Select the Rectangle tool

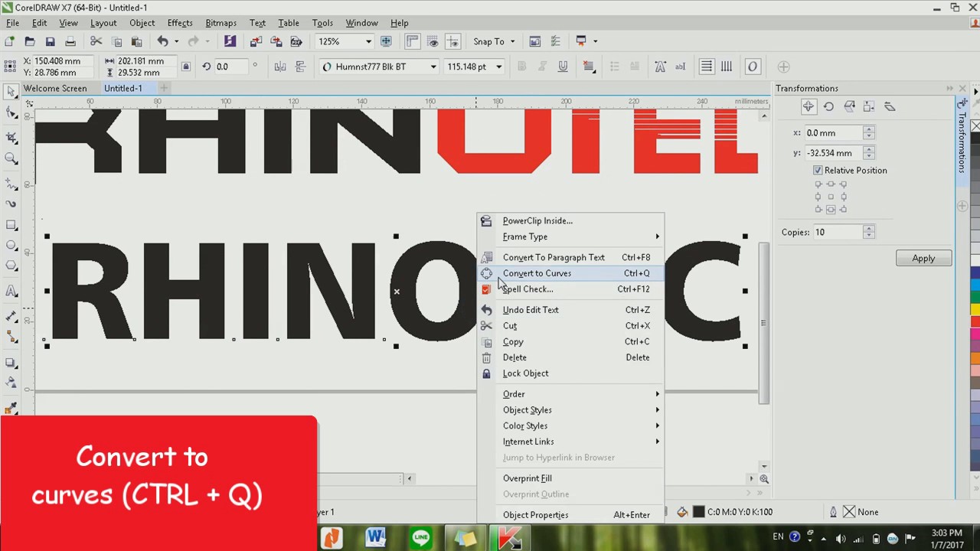tap(11, 225)
